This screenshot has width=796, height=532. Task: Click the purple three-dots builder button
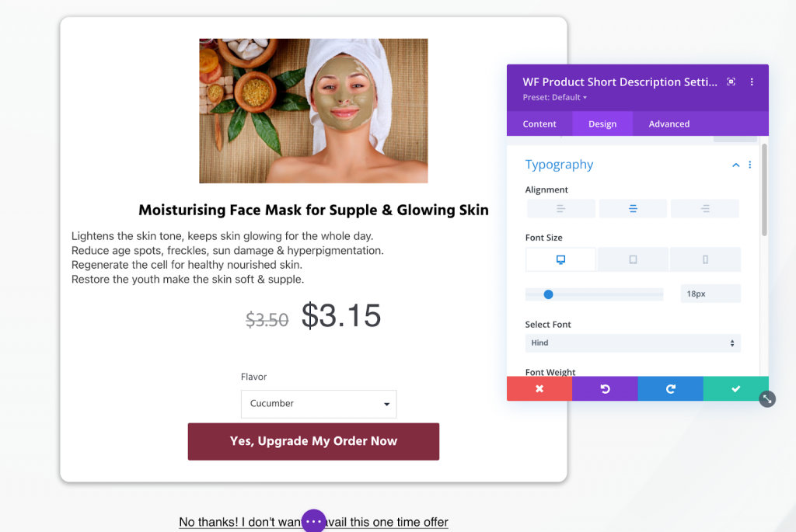tap(314, 521)
